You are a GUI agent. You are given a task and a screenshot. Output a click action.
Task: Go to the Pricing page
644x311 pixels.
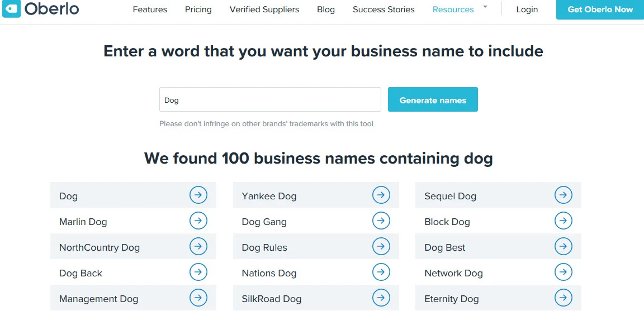[198, 9]
